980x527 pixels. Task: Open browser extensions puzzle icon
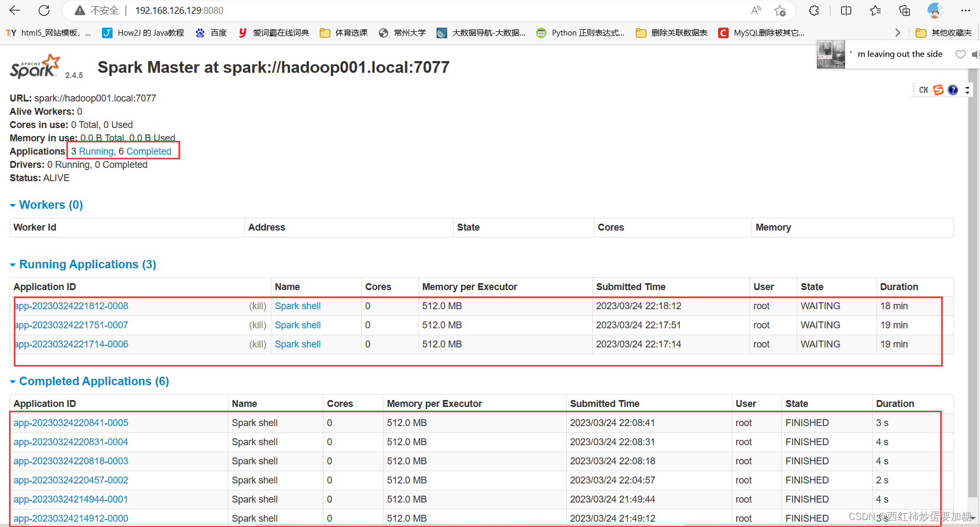(814, 10)
